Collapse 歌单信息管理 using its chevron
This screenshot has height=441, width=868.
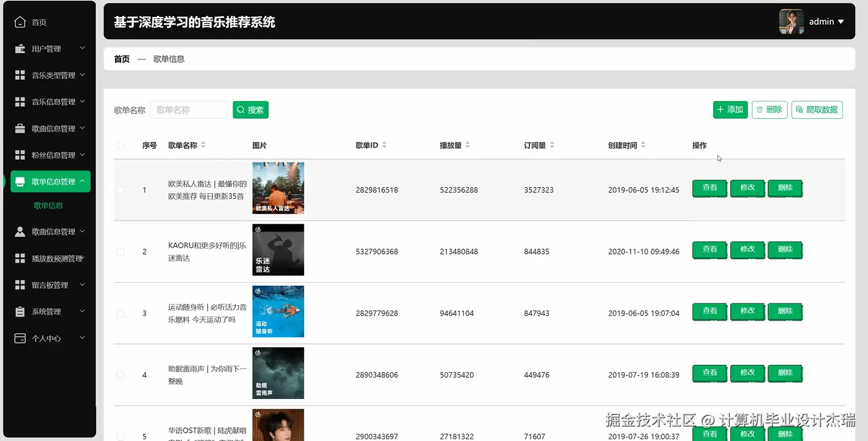click(83, 181)
